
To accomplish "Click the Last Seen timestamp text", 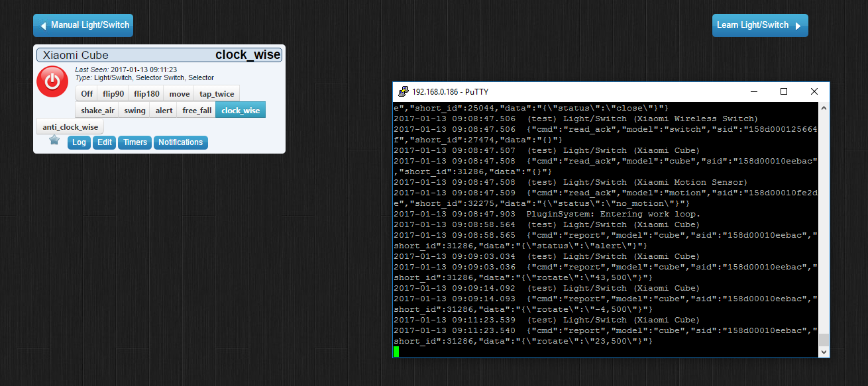I will point(126,70).
